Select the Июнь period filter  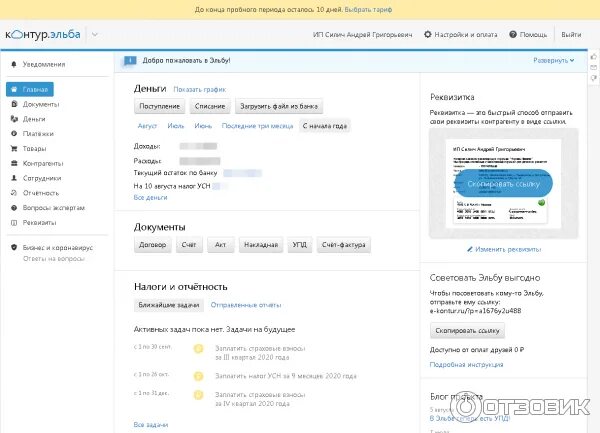(x=203, y=126)
